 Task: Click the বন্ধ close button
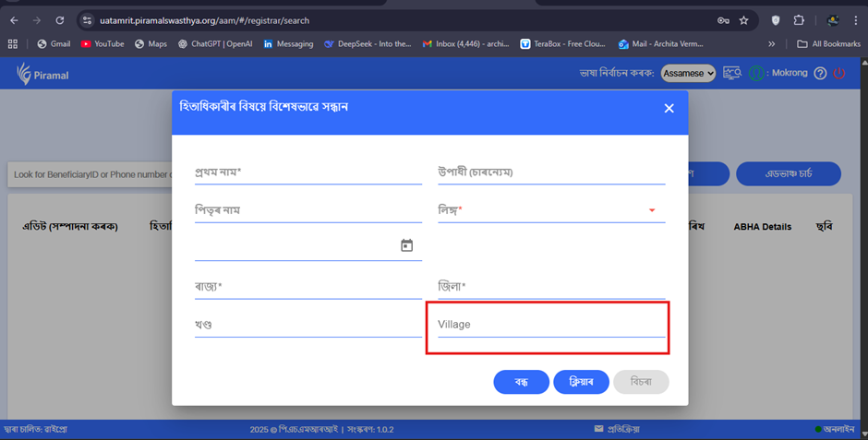[521, 382]
